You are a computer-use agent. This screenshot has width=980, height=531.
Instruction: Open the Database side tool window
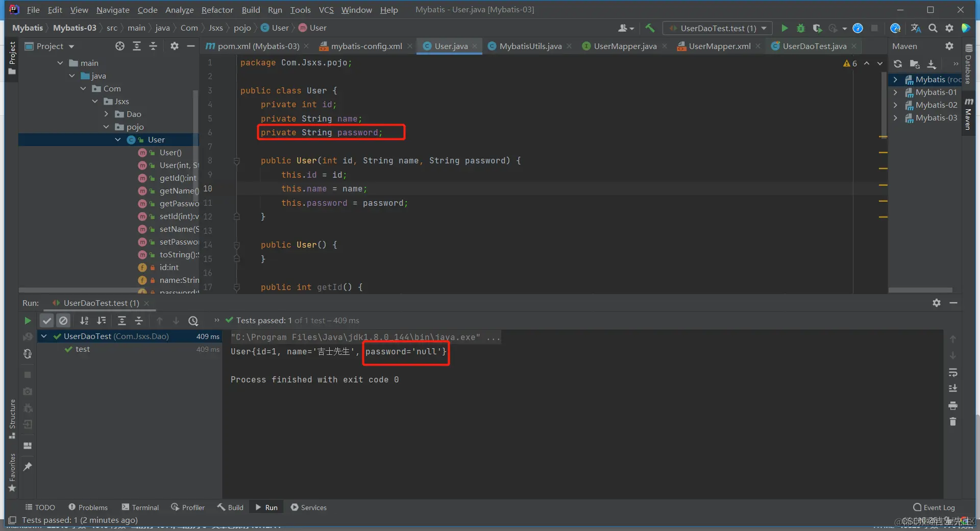coord(968,64)
